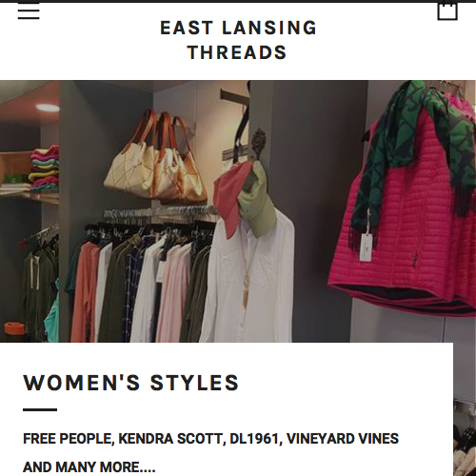This screenshot has height=476, width=476.
Task: Click the AND MANY MORE.... text line
Action: coord(89,467)
